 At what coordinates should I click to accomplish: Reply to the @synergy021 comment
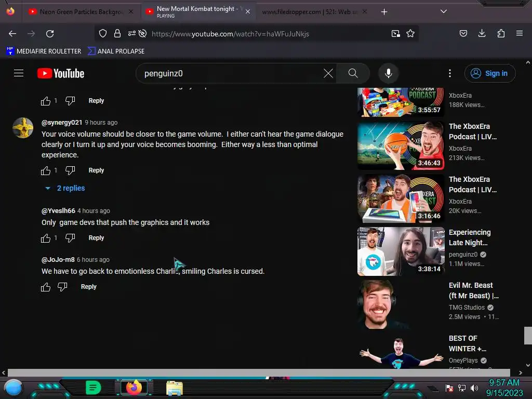[x=96, y=170]
